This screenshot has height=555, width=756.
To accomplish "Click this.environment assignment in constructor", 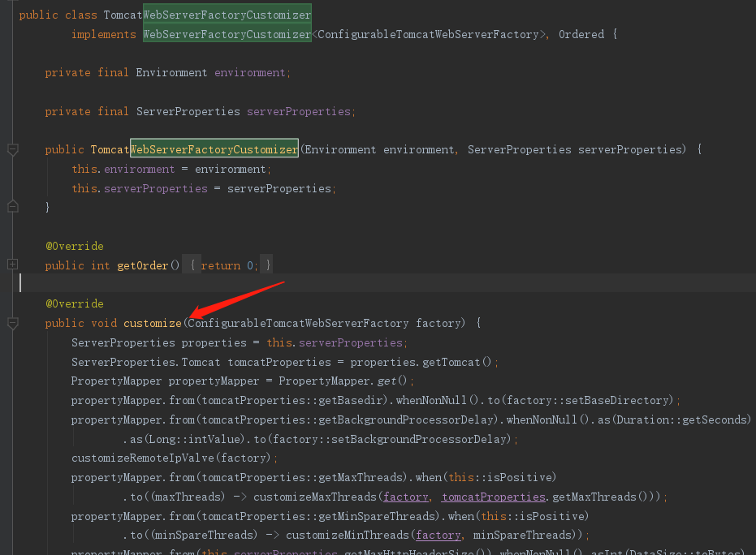I will pos(171,170).
